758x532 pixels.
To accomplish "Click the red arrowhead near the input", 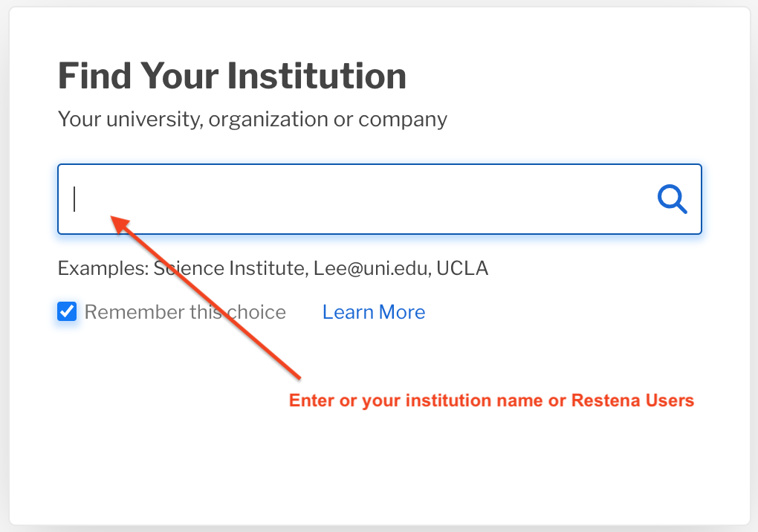I will point(121,224).
